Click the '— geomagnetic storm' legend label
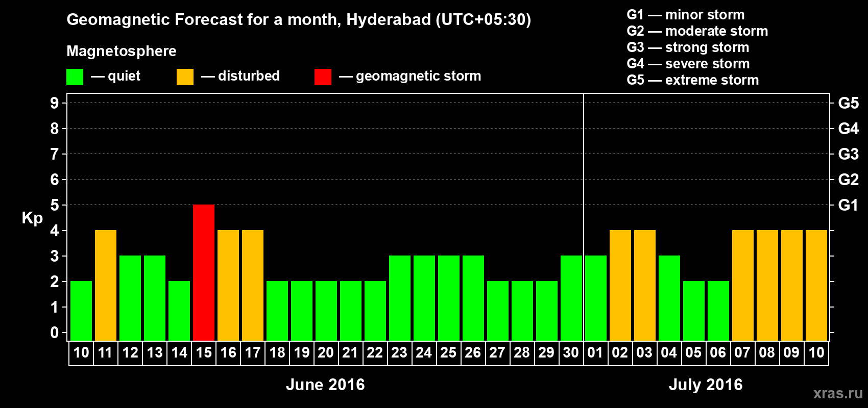Image resolution: width=868 pixels, height=408 pixels. [410, 76]
